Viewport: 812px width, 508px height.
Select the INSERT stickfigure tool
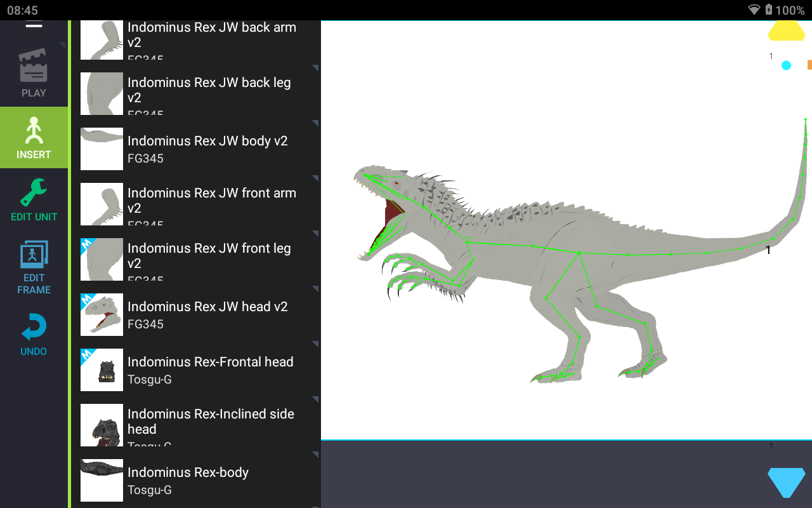tap(34, 137)
